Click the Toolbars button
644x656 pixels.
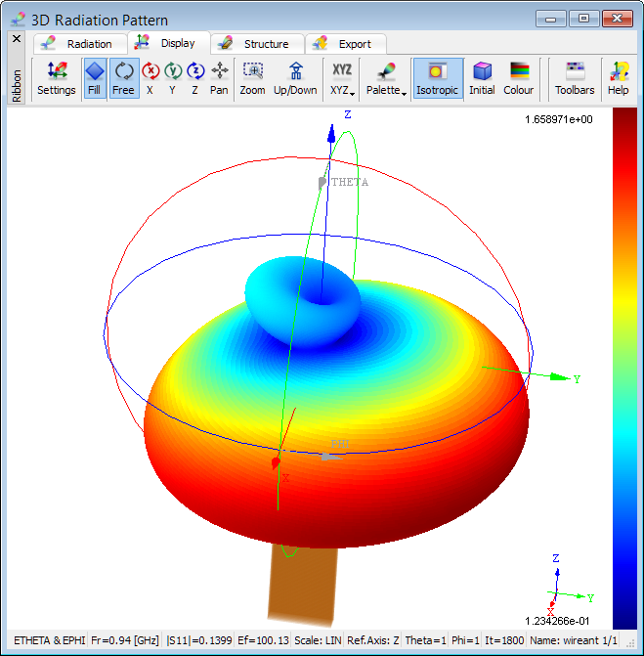coord(575,79)
